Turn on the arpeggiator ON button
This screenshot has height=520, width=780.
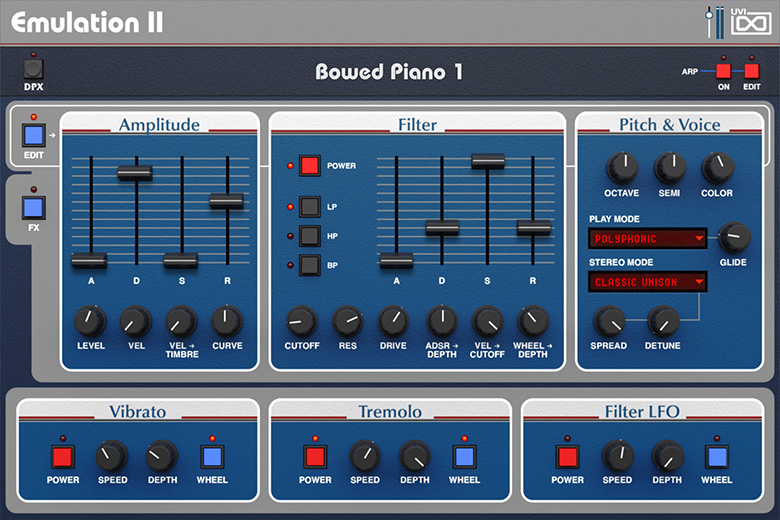(723, 71)
